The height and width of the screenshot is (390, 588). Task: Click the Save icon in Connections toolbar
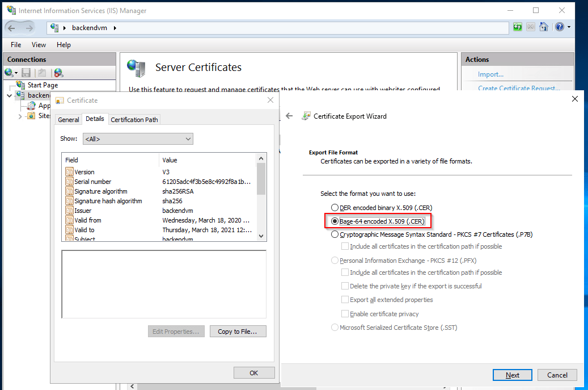point(26,73)
